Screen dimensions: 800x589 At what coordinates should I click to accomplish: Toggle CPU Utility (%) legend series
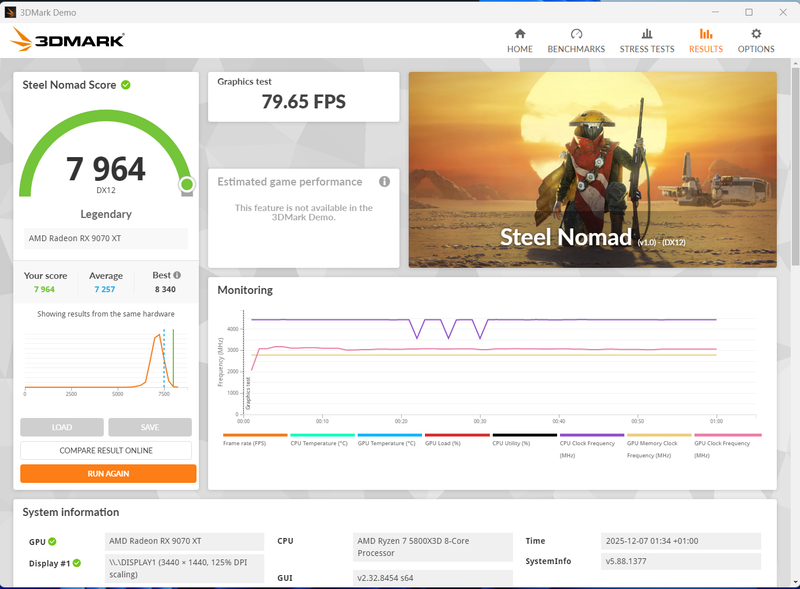click(x=524, y=440)
